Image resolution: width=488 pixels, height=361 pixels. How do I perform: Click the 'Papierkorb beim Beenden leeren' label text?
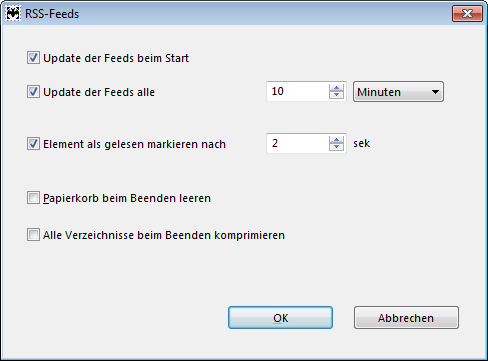127,198
